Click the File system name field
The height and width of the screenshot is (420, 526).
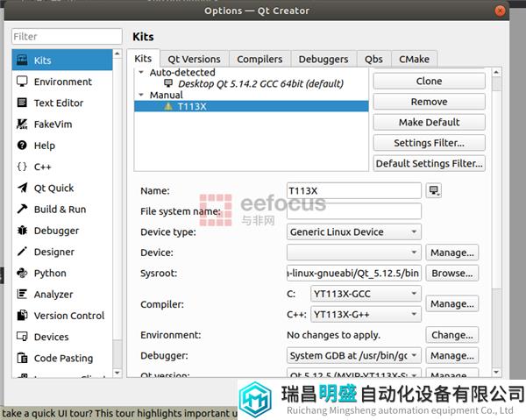pyautogui.click(x=354, y=211)
